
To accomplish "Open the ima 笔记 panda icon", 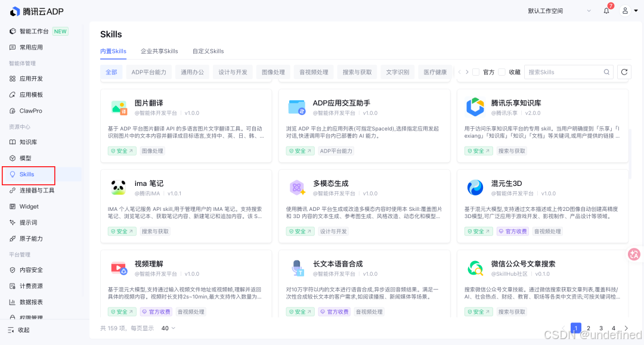I will 119,188.
